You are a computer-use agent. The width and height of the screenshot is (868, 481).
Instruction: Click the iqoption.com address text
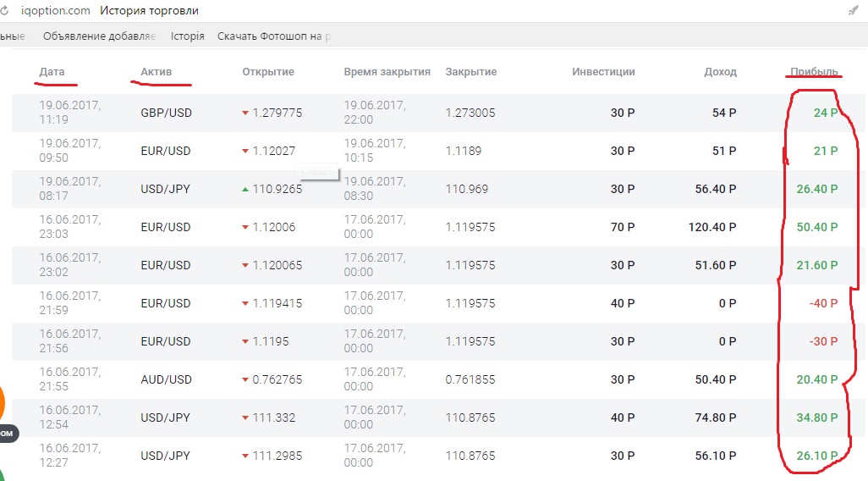(x=55, y=10)
